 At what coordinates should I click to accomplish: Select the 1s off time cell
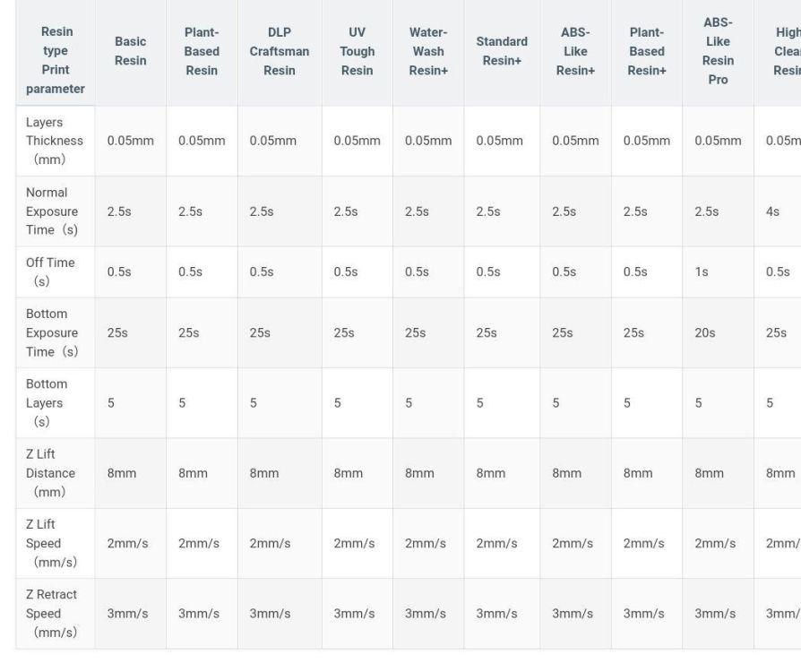click(x=702, y=272)
